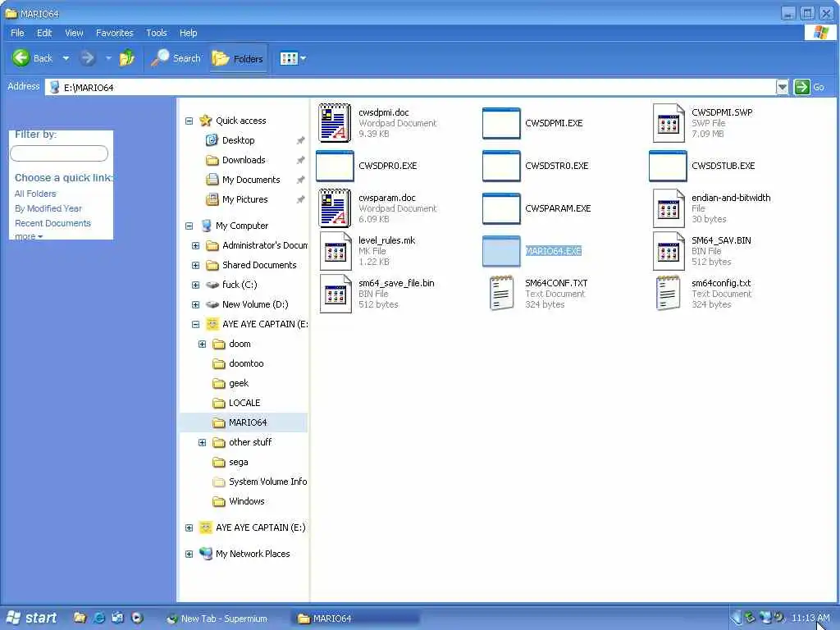This screenshot has height=630, width=840.
Task: Select the CWSDPMI.SWP file icon
Action: (669, 123)
